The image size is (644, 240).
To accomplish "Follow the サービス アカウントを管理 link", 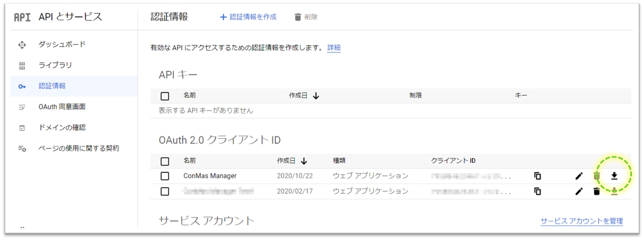I will click(x=581, y=221).
